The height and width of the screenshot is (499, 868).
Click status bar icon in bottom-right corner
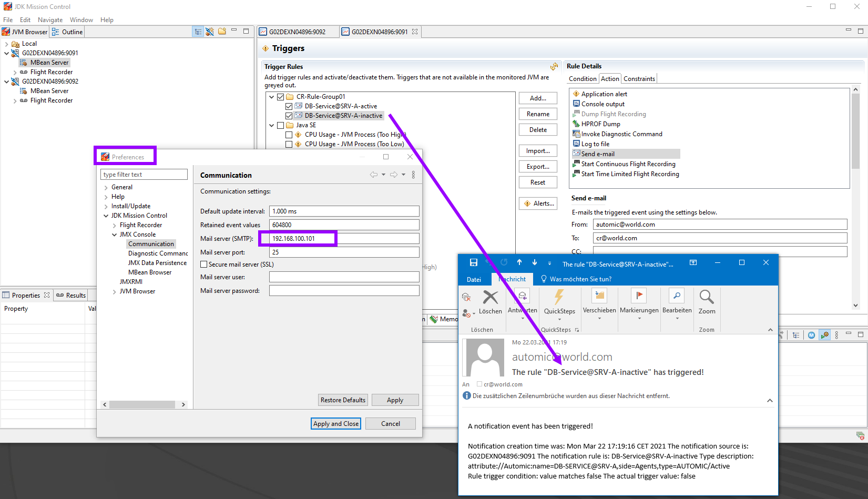860,435
